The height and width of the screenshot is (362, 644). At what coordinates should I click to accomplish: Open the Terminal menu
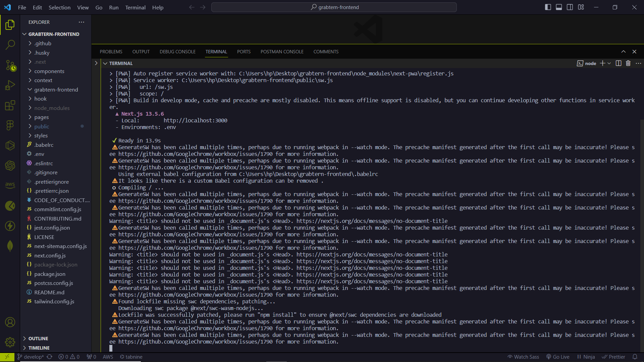pyautogui.click(x=135, y=7)
